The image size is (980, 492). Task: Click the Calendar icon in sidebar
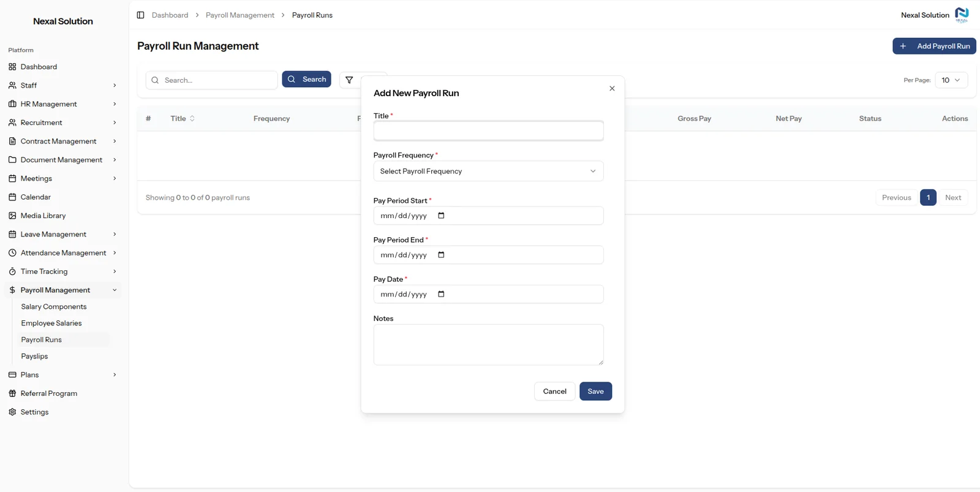12,197
